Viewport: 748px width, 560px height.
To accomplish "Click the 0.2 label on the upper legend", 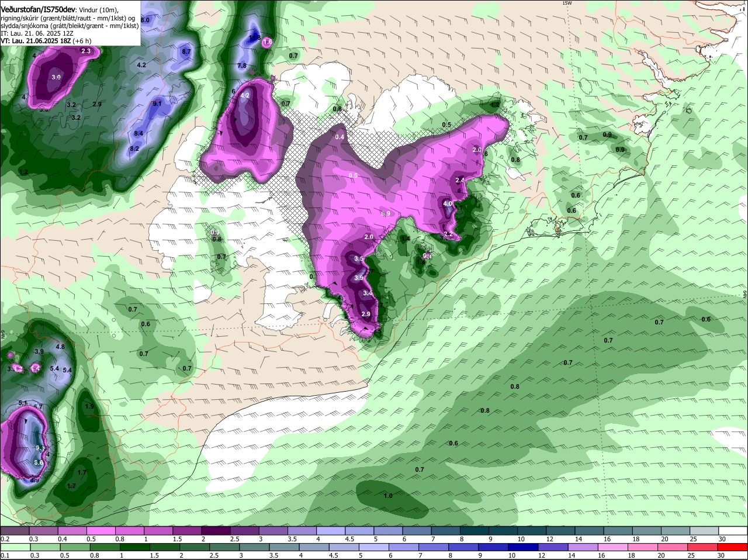I will [x=5, y=539].
